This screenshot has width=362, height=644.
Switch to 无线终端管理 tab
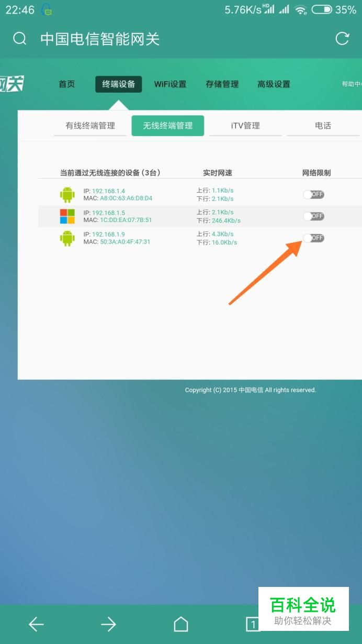[168, 126]
